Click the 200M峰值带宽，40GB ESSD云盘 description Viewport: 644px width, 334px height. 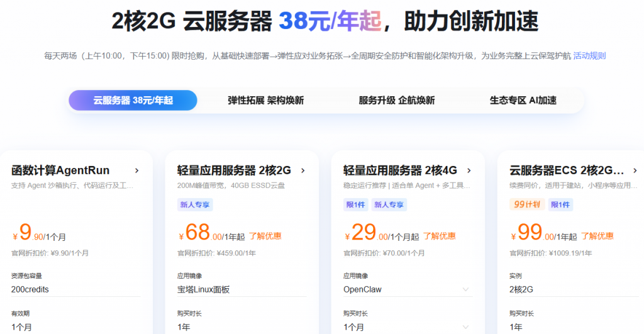[231, 186]
